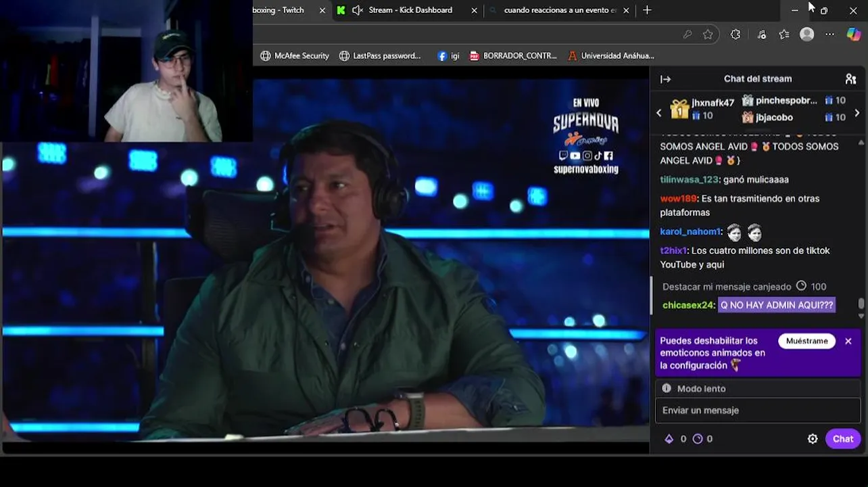Add page to favorites star
868x487 pixels.
(708, 34)
